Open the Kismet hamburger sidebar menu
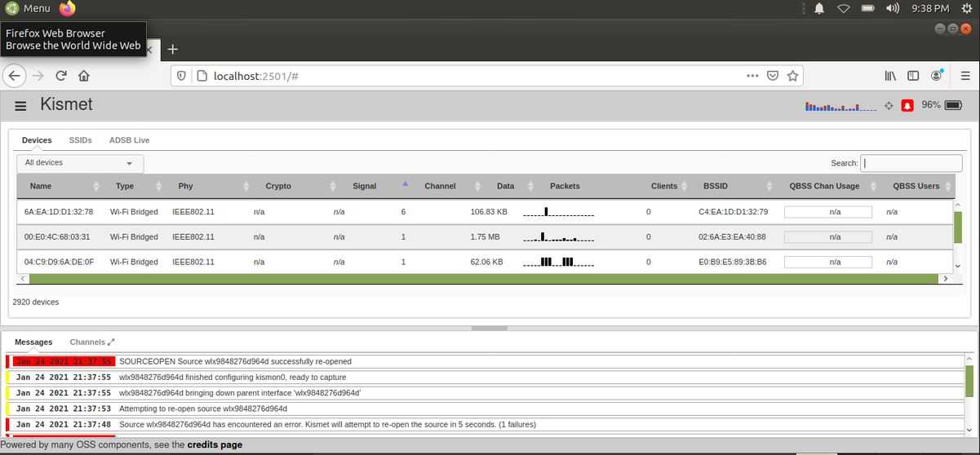 click(21, 106)
